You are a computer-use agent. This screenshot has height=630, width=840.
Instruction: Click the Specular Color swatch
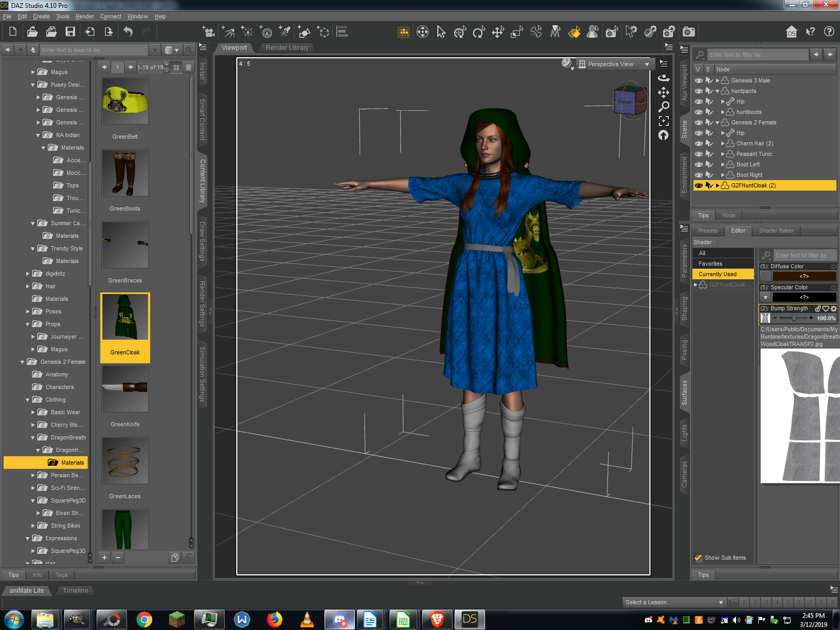coord(804,297)
